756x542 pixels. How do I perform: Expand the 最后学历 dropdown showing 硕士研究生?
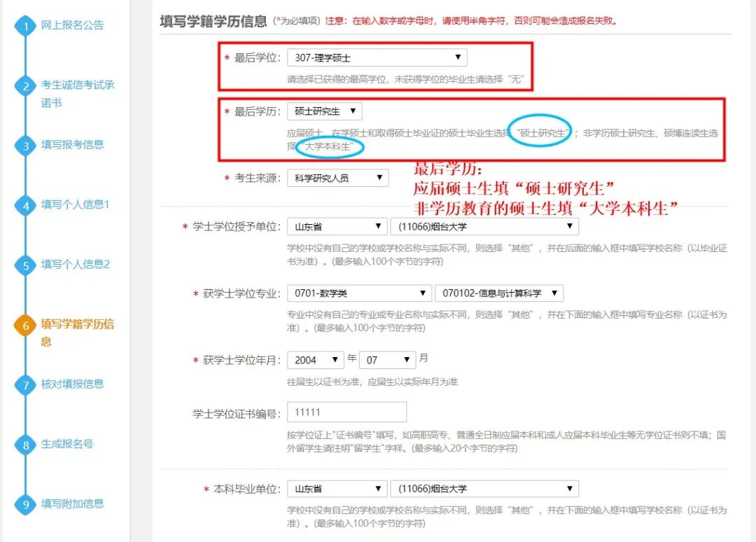(324, 111)
